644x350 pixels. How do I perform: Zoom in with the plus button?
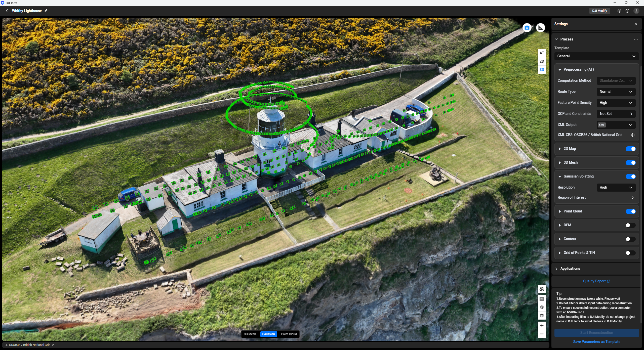(x=542, y=326)
